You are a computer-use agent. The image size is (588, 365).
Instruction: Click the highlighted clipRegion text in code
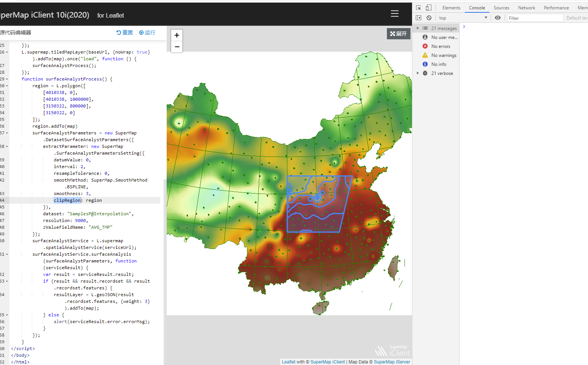[67, 200]
